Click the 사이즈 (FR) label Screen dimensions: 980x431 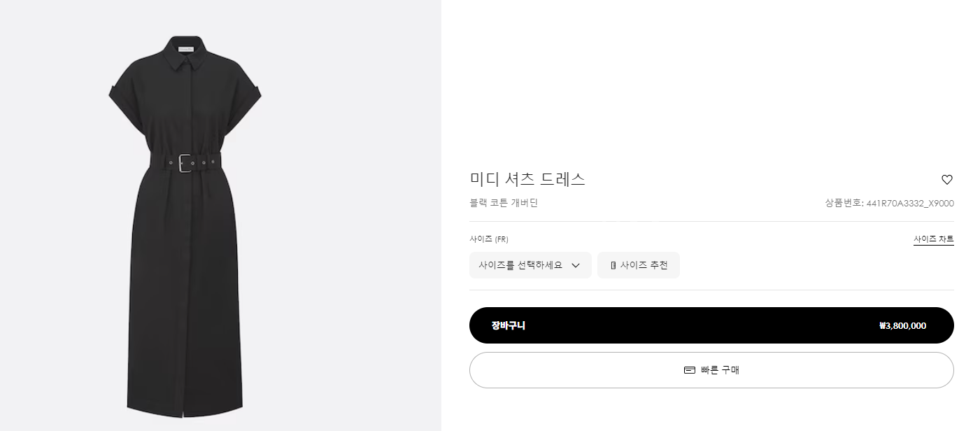pyautogui.click(x=489, y=239)
